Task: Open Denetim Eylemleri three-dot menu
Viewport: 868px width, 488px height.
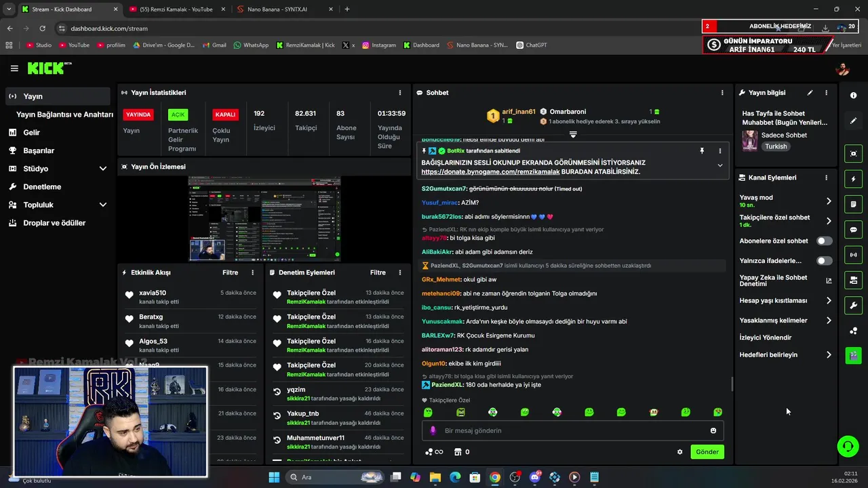Action: pos(399,272)
